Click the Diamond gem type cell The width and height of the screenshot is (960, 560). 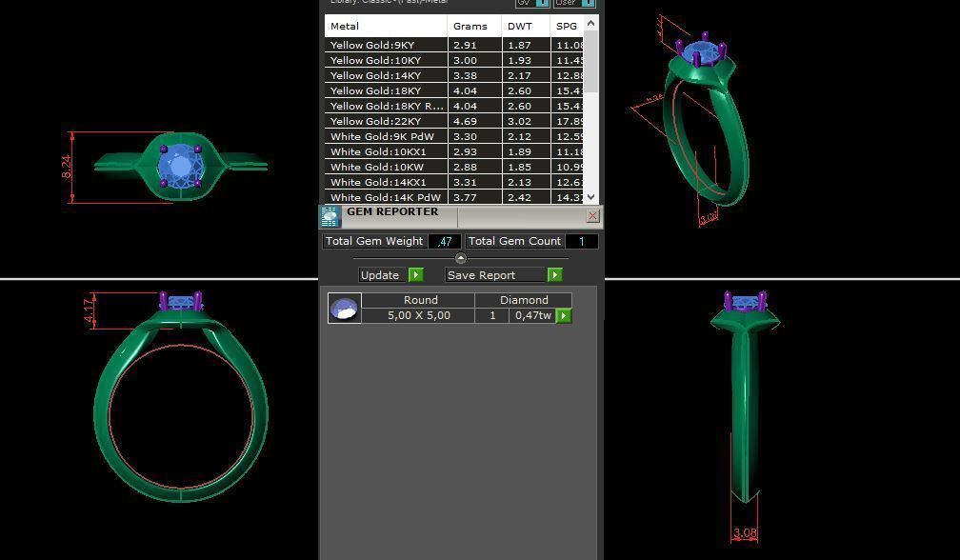point(524,300)
